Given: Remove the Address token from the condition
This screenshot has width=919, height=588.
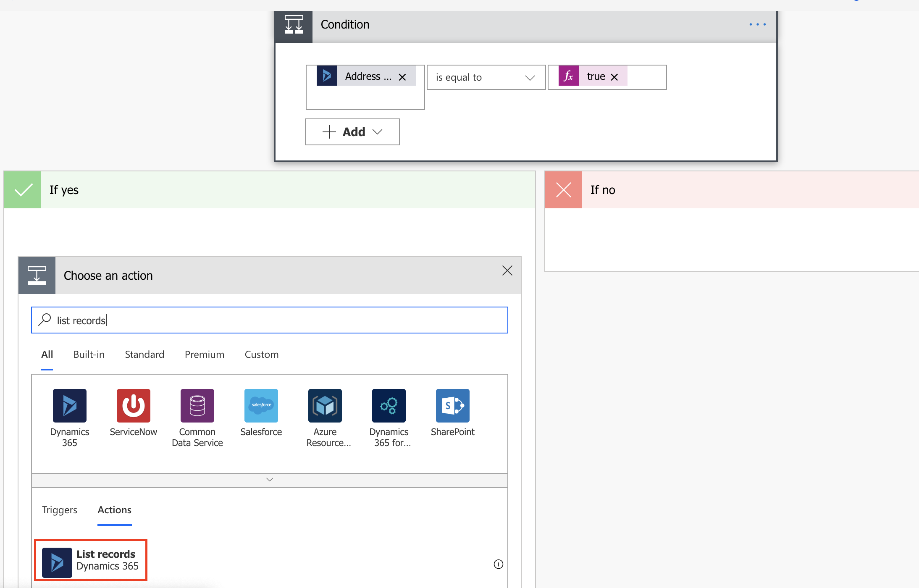Looking at the screenshot, I should 402,77.
